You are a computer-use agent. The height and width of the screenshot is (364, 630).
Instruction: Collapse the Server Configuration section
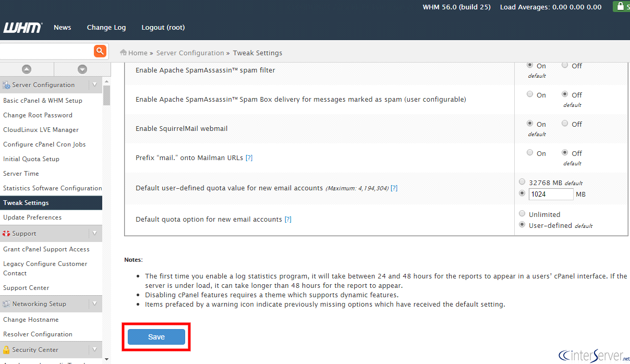tap(94, 84)
